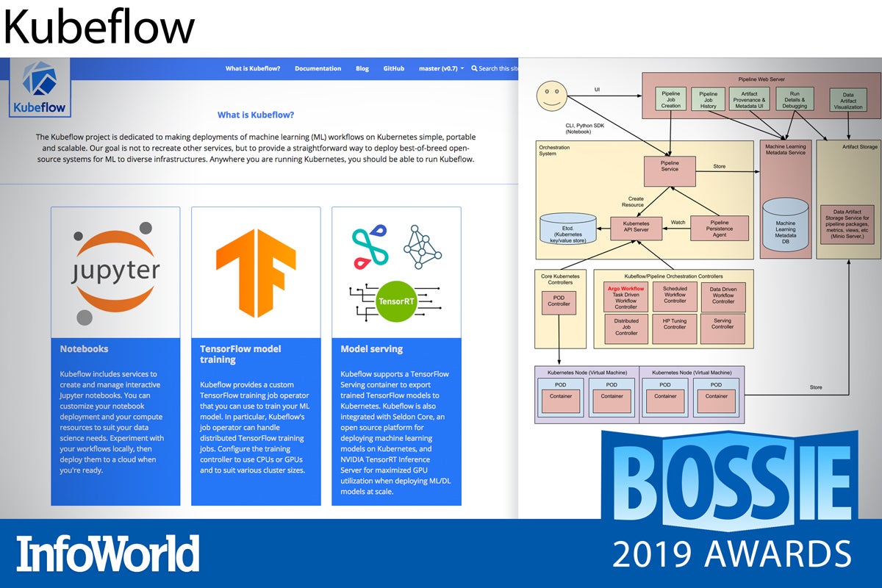Click the 'TensorFlow model training' heading

240,354
